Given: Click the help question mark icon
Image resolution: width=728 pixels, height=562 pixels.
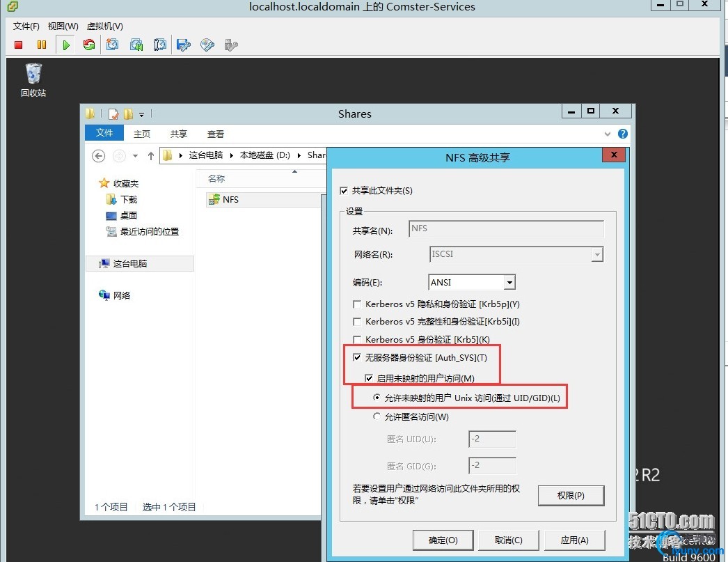Looking at the screenshot, I should 623,134.
